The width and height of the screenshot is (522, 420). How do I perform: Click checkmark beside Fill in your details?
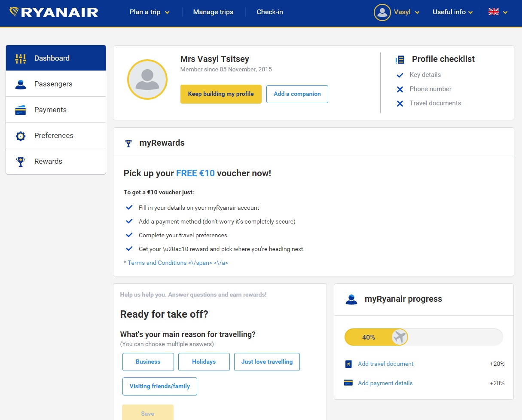click(x=129, y=208)
